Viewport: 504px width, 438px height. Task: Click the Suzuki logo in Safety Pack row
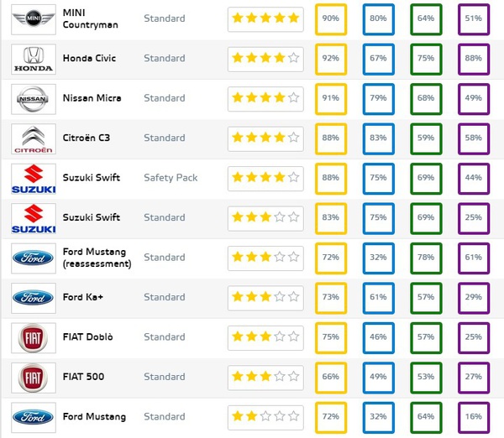[x=34, y=179]
